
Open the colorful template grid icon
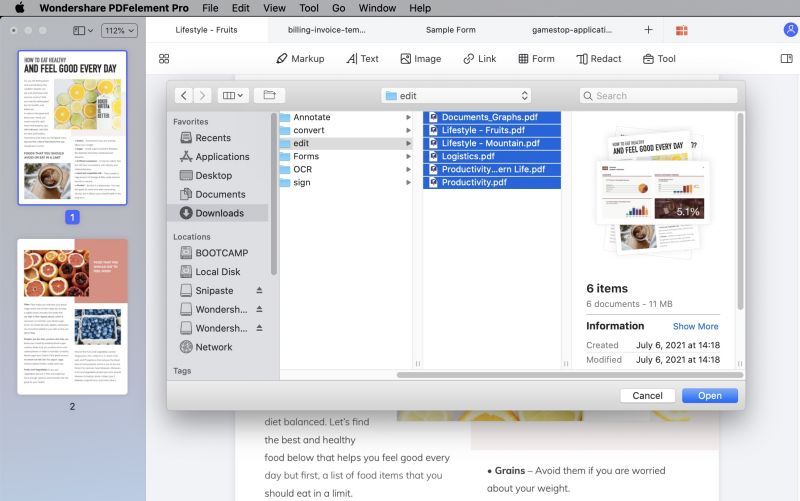(x=682, y=31)
